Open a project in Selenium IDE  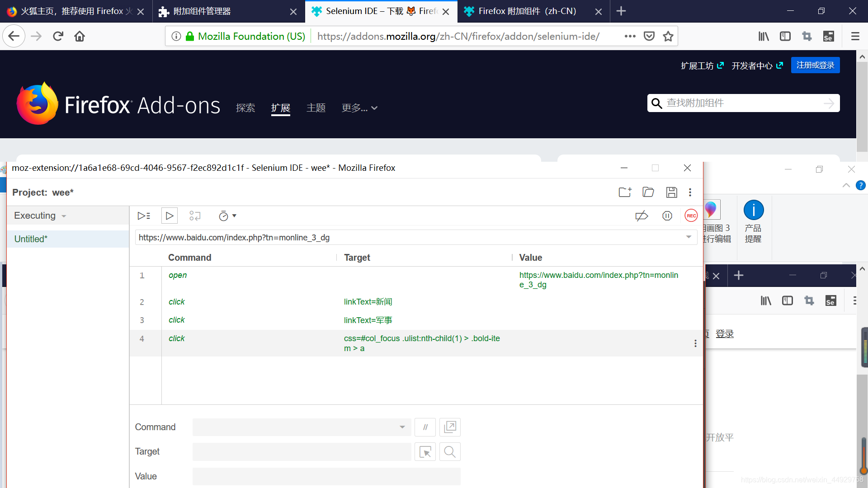648,192
